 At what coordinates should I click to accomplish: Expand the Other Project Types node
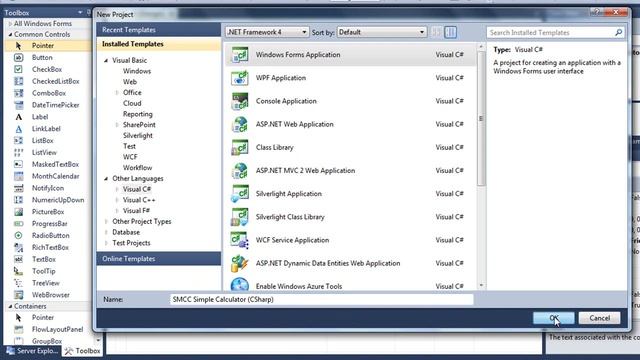pos(106,222)
